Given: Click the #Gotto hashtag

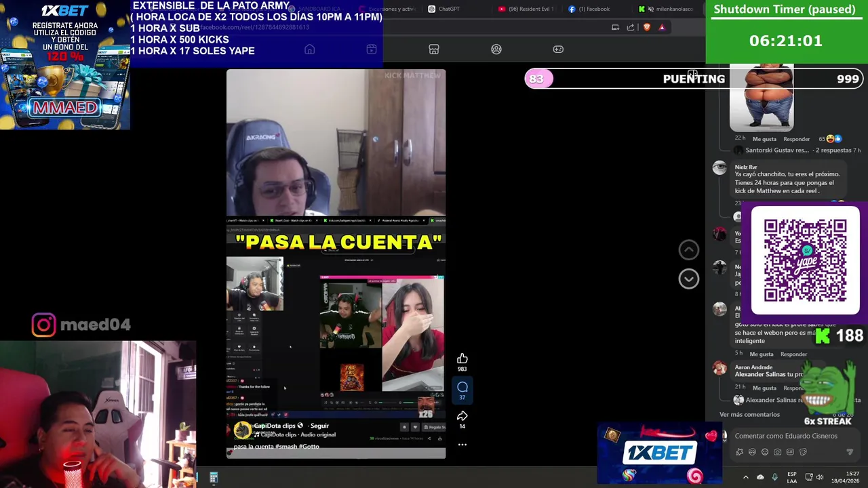Looking at the screenshot, I should click(x=309, y=447).
